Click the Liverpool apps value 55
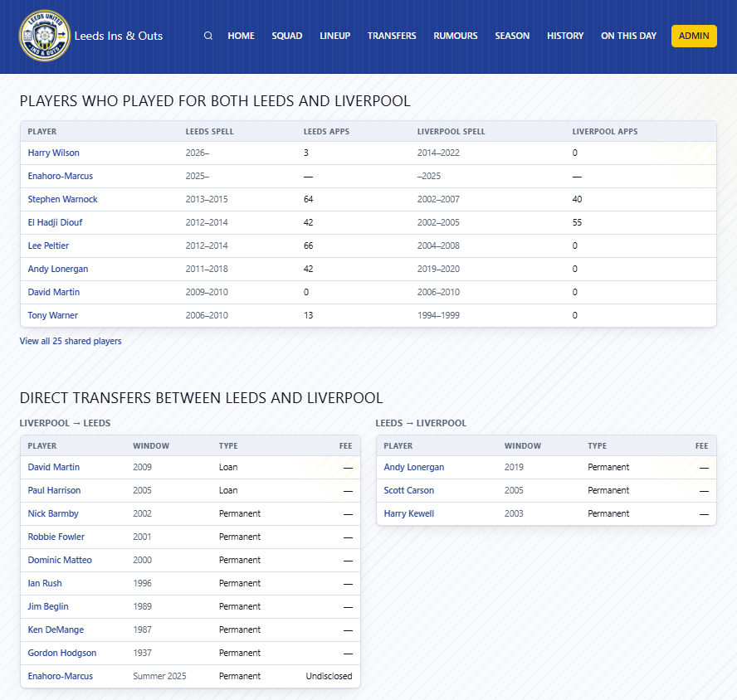This screenshot has height=700, width=737. 577,222
